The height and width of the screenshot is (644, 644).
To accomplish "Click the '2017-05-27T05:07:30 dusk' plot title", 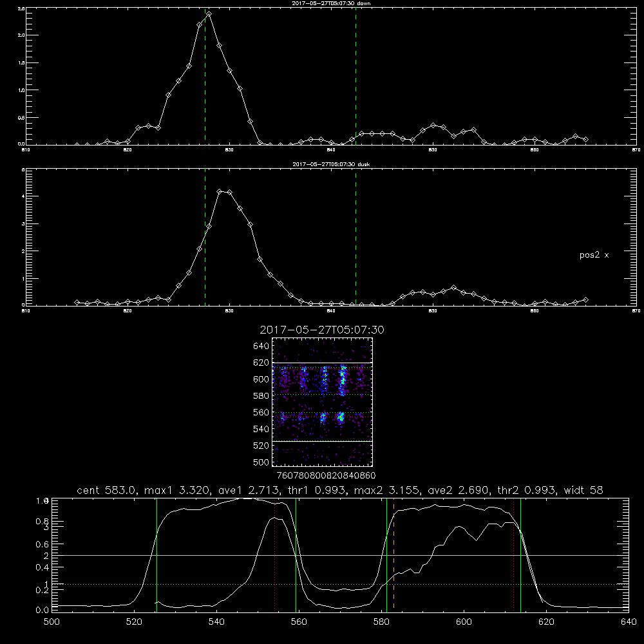I will [331, 164].
